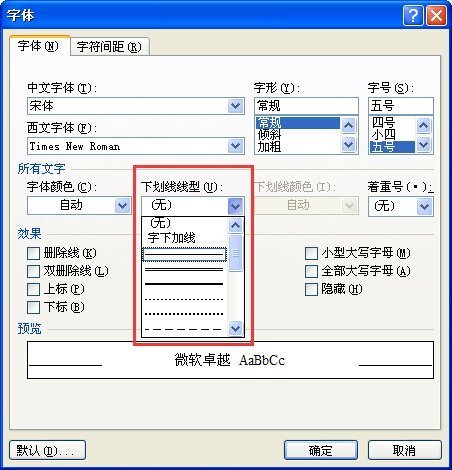Switch to the 字符间距 tab

(110, 46)
